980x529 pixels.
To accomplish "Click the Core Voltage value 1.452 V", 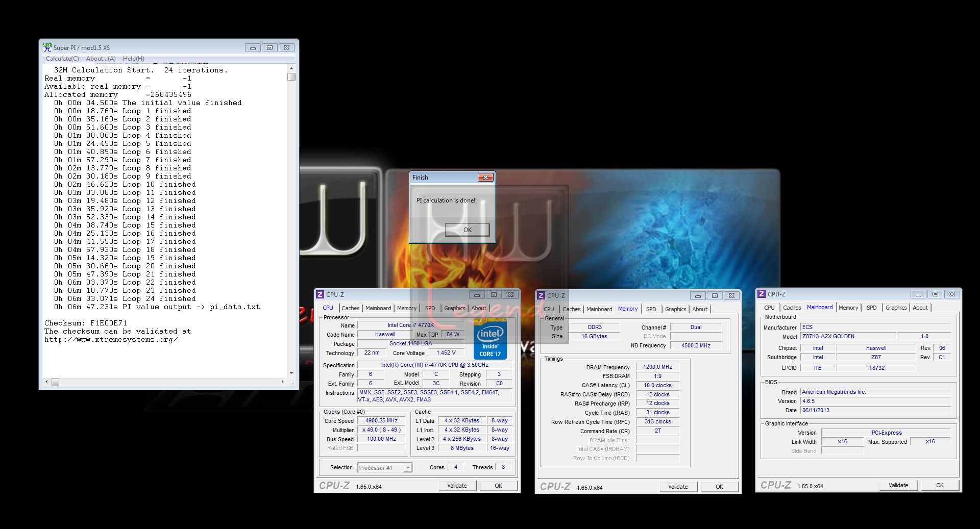I will pyautogui.click(x=446, y=352).
